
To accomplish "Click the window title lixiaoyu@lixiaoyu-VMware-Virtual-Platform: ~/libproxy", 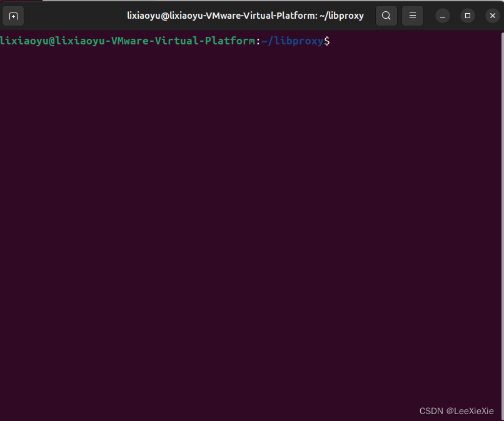I will coord(245,16).
